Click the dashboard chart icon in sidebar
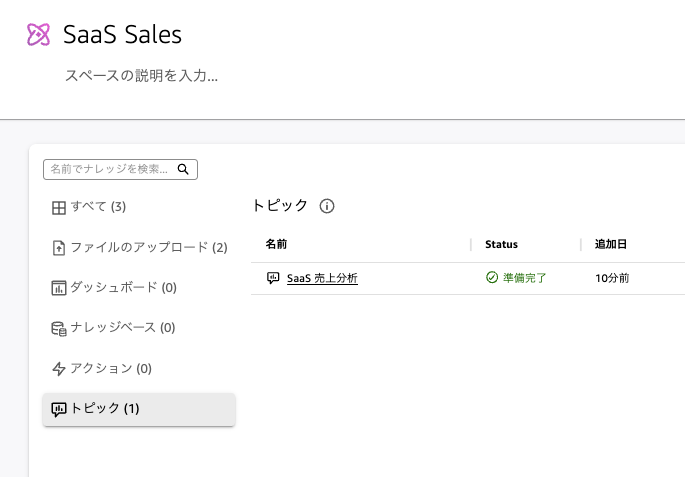 [x=59, y=288]
